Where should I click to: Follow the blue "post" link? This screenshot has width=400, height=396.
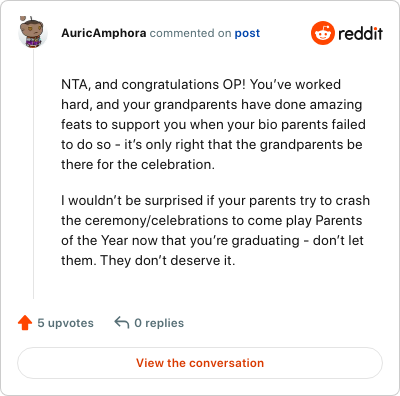coord(247,33)
